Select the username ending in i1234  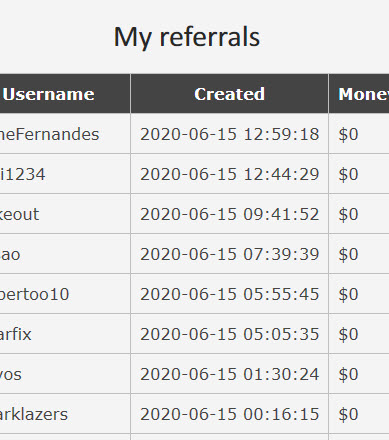[x=22, y=174]
